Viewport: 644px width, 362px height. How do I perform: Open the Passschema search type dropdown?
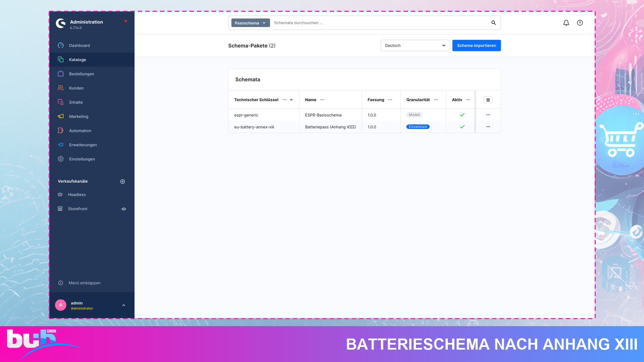251,23
